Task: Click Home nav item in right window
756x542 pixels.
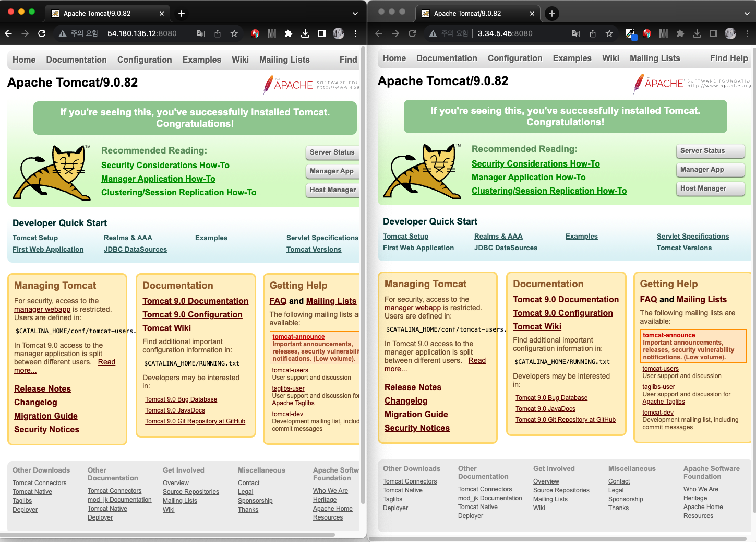Action: tap(394, 58)
